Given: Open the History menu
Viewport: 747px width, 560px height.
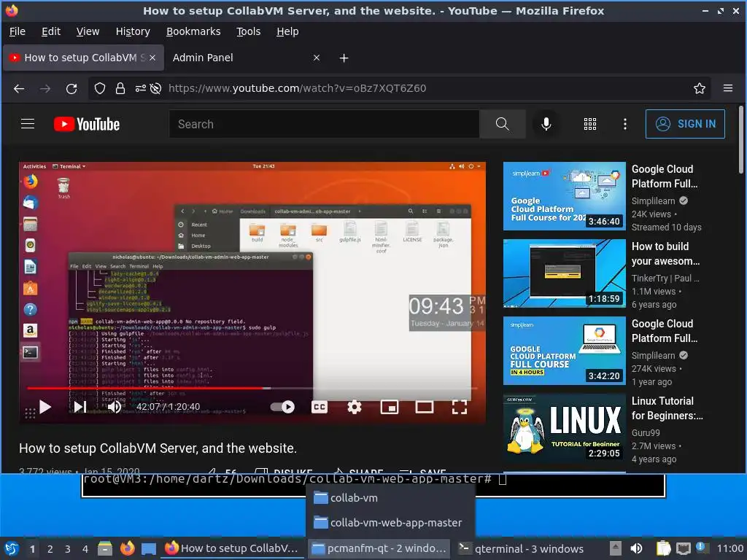Looking at the screenshot, I should click(133, 31).
